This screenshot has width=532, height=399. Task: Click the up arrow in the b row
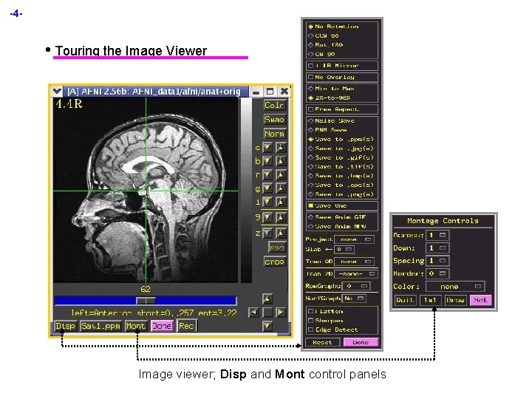(x=281, y=161)
